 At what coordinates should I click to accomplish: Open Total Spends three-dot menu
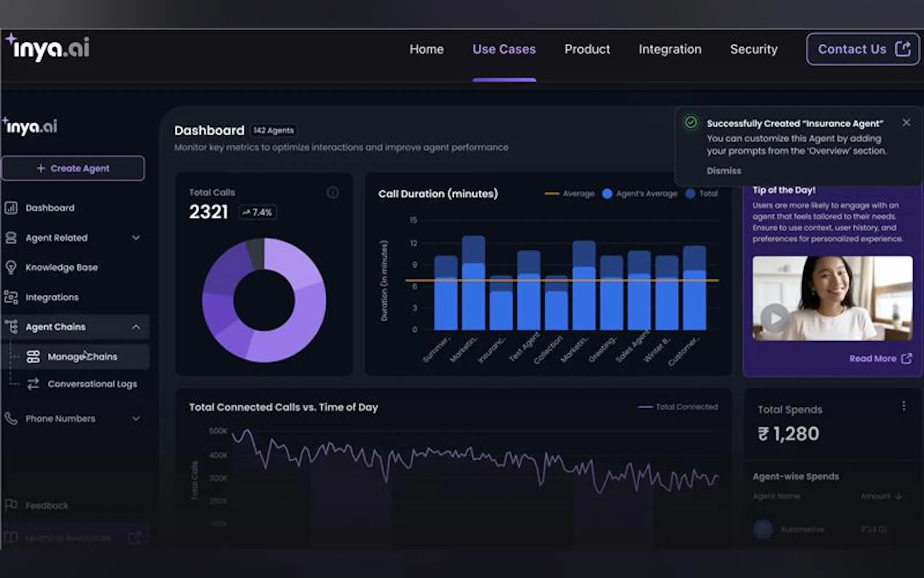(903, 406)
